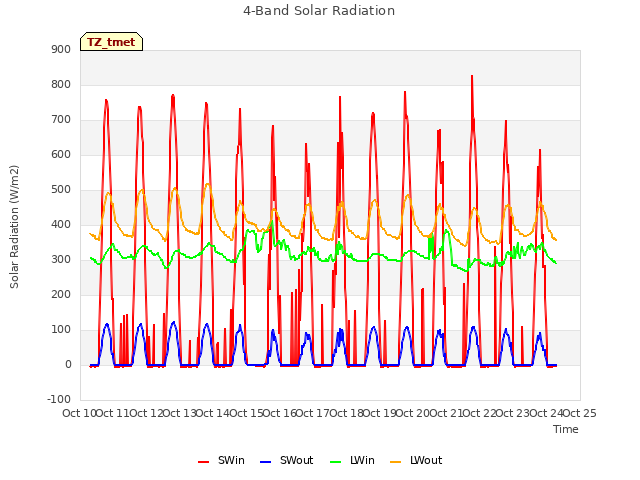Click the 800 y-axis tick label
The height and width of the screenshot is (480, 640).
coord(61,84)
